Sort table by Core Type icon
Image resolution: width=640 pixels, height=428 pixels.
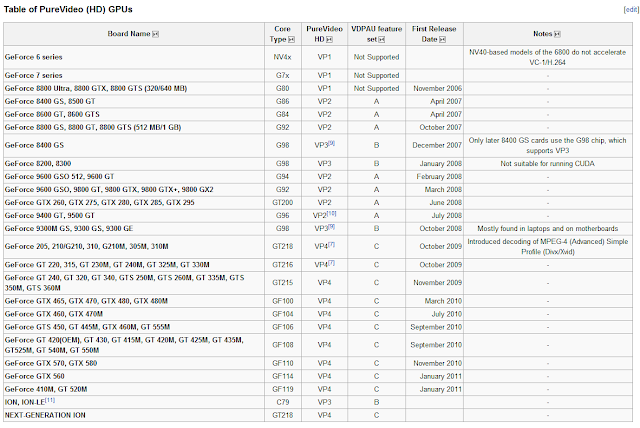[291, 40]
